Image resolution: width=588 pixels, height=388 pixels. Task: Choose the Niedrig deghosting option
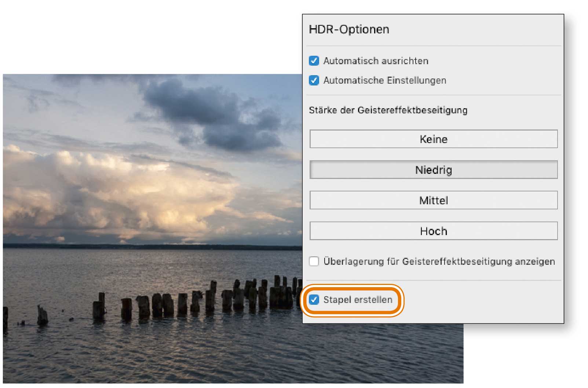click(433, 170)
